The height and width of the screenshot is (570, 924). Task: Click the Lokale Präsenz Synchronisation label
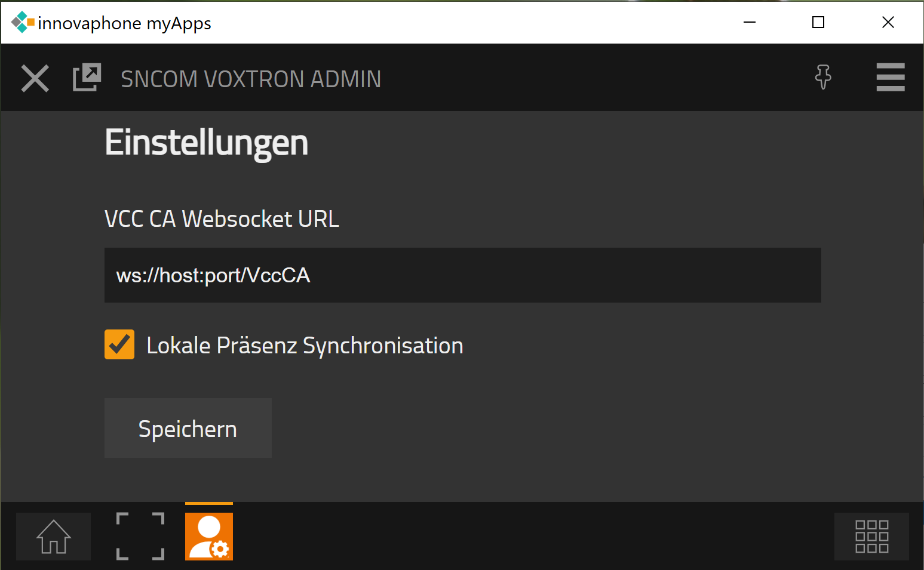(x=305, y=346)
